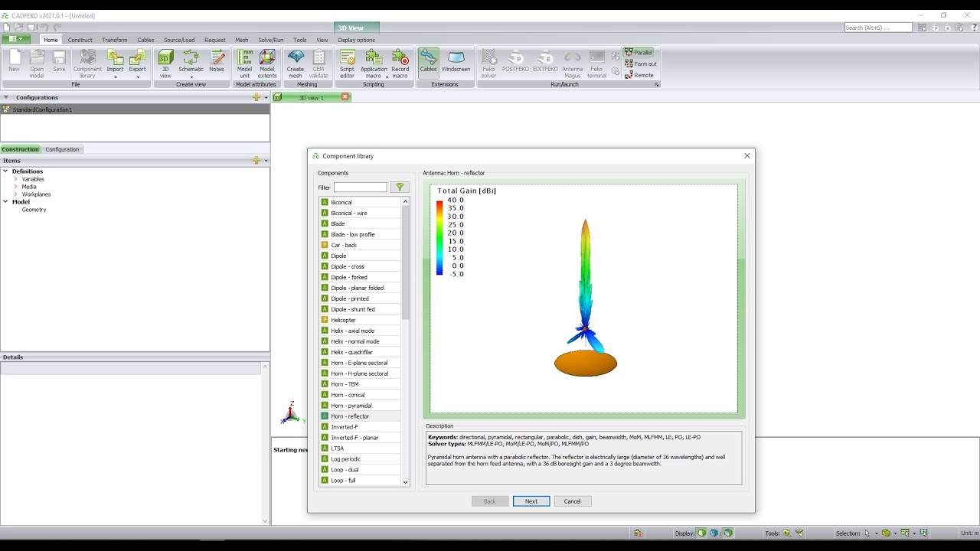Click the CEM validate icon
Viewport: 980px width, 551px height.
coord(318,64)
